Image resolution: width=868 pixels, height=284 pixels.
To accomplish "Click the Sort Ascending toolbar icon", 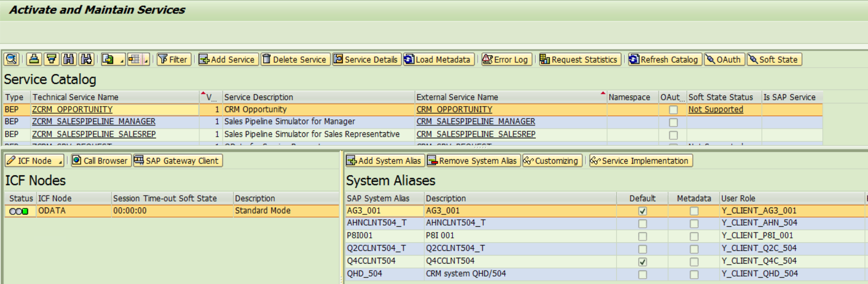I will (x=34, y=59).
